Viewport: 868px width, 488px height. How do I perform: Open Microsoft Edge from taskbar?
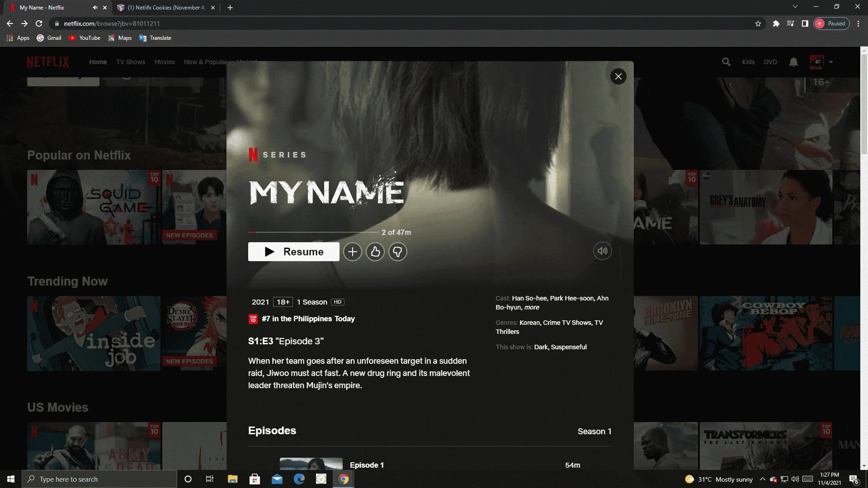point(299,479)
